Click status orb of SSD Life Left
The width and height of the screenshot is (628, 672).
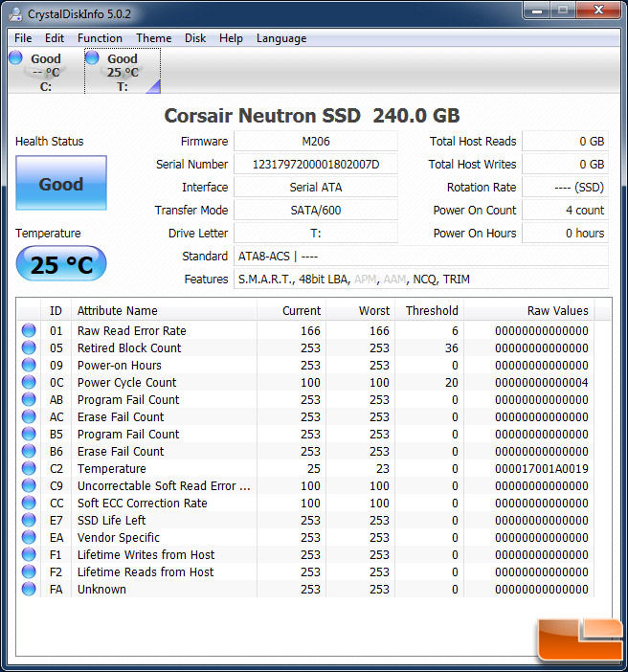pyautogui.click(x=29, y=520)
